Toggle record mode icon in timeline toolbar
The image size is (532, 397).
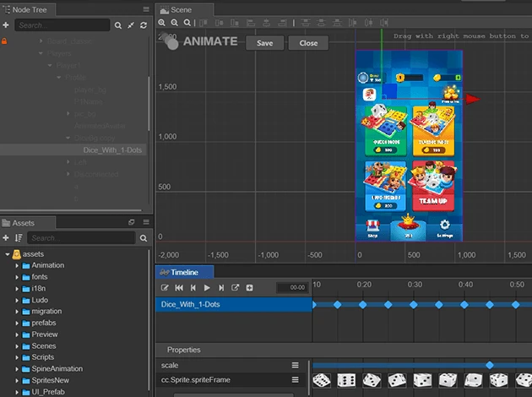pyautogui.click(x=166, y=288)
